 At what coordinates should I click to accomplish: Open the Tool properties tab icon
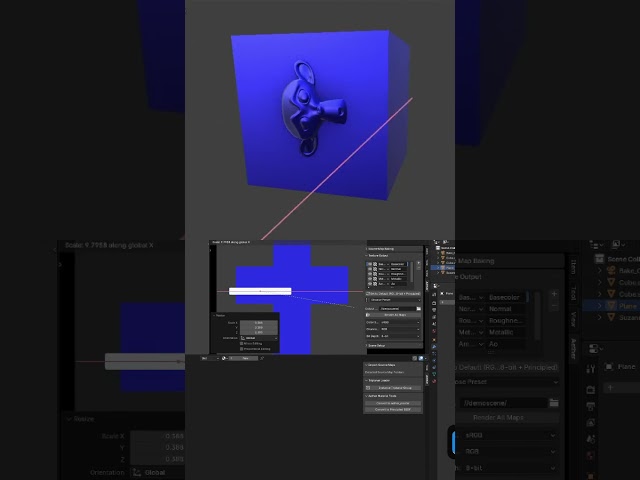pos(434,294)
